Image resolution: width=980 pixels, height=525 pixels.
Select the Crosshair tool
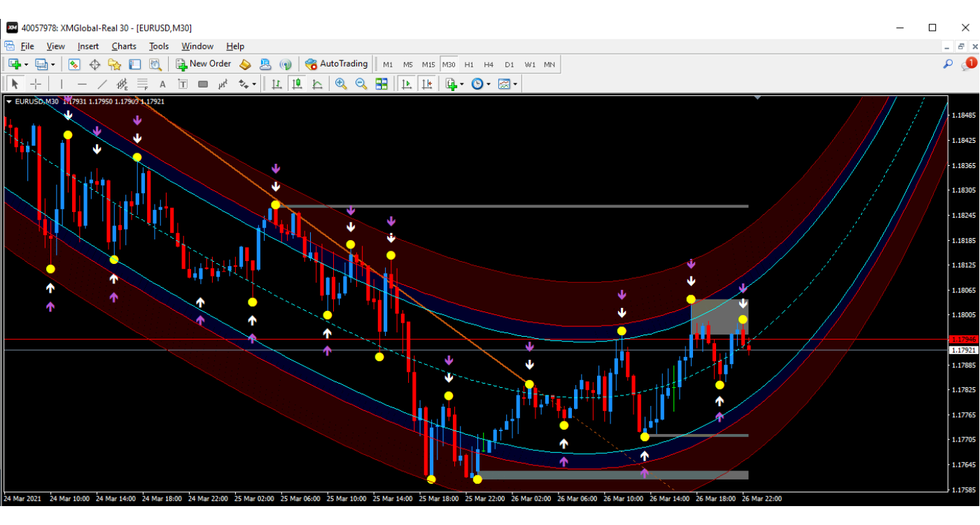click(x=36, y=84)
